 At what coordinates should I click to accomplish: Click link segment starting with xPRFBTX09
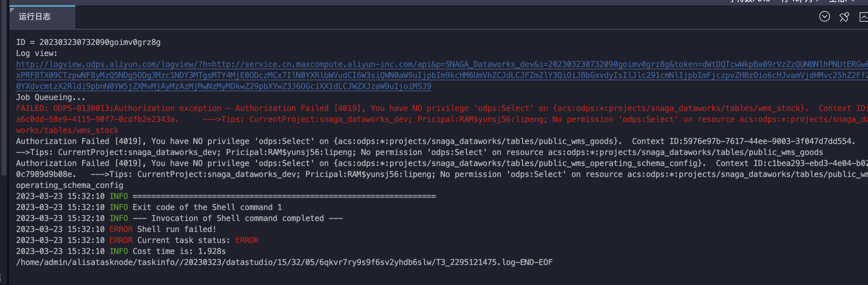442,75
